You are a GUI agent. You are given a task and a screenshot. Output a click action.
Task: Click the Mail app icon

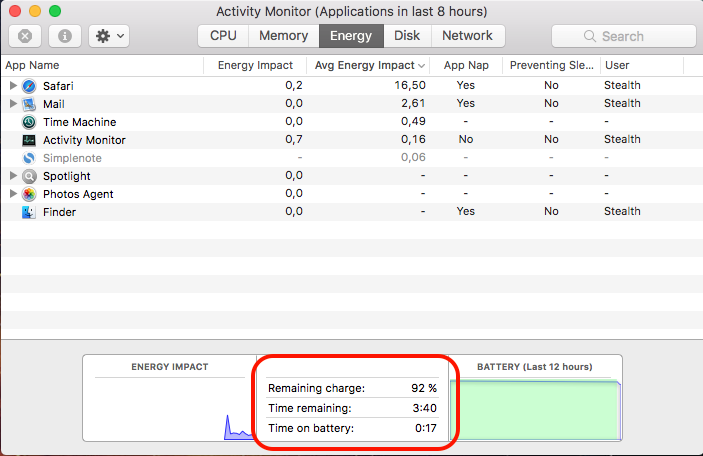29,104
